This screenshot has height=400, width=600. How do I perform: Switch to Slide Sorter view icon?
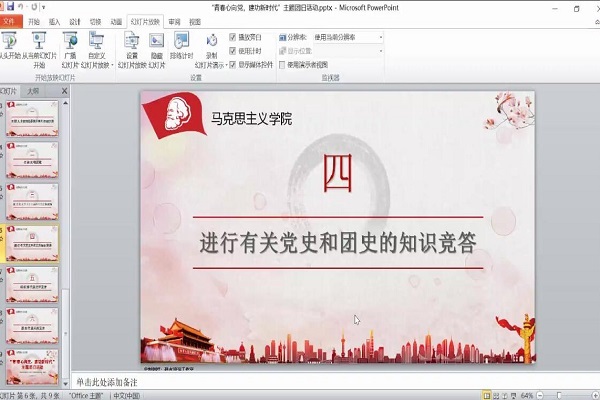496,395
